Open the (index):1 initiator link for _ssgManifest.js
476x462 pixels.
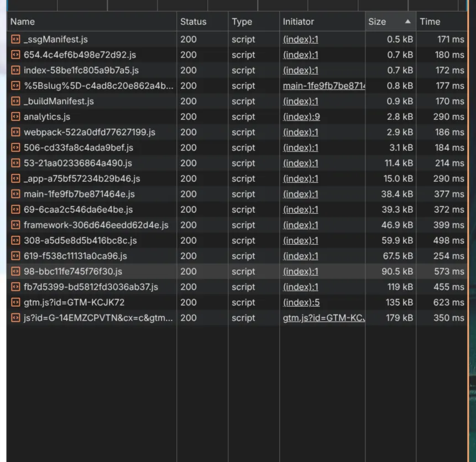[301, 39]
